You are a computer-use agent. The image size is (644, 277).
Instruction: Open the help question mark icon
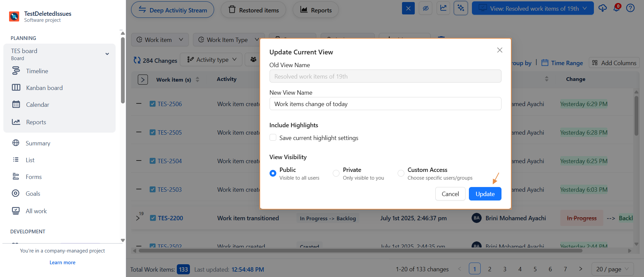pos(630,8)
